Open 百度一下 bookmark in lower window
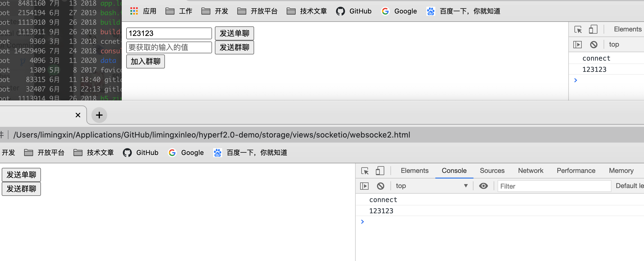Viewport: 644px width, 261px height. [x=250, y=153]
